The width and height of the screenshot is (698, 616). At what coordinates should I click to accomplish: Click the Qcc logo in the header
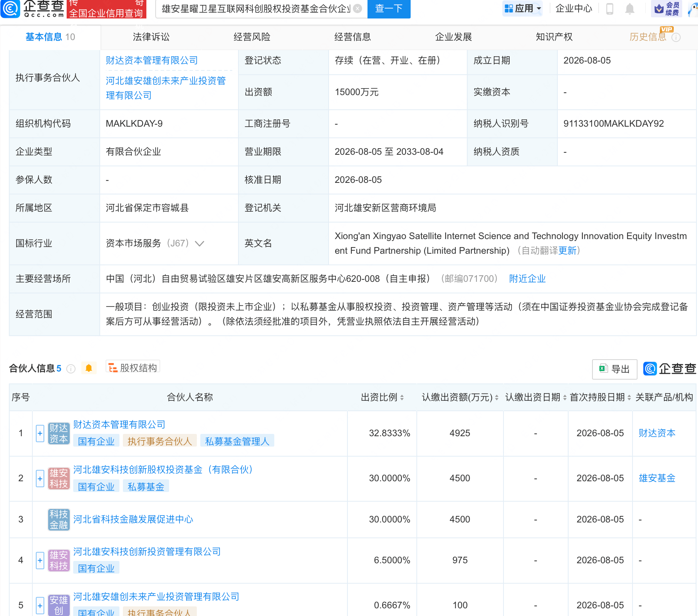[x=32, y=9]
